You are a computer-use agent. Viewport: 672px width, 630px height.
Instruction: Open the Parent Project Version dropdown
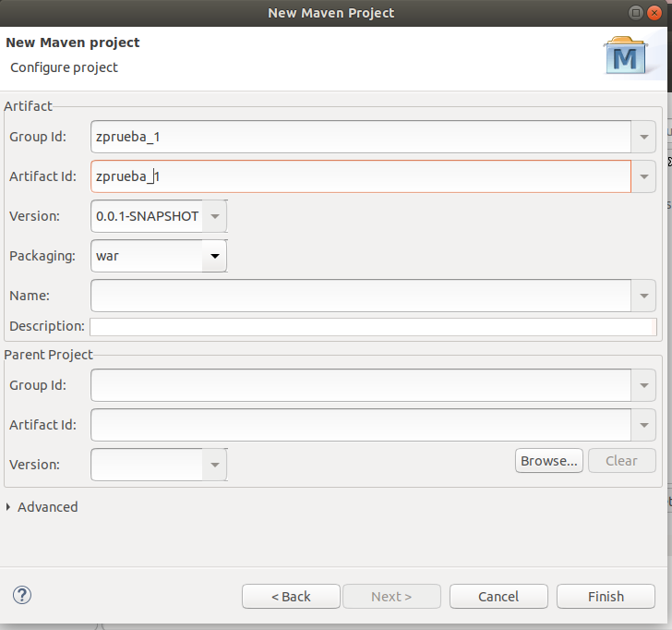215,465
